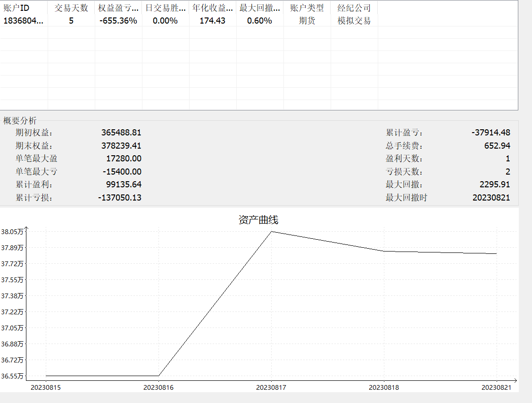Click the 资产曲线 chart title
This screenshot has height=403, width=532.
tap(258, 219)
